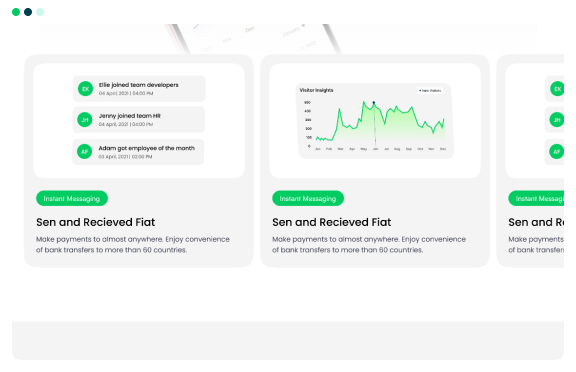Click 'Sen and Recieved Fiat' heading below notifications card
Viewport: 576px width, 372px height.
96,222
